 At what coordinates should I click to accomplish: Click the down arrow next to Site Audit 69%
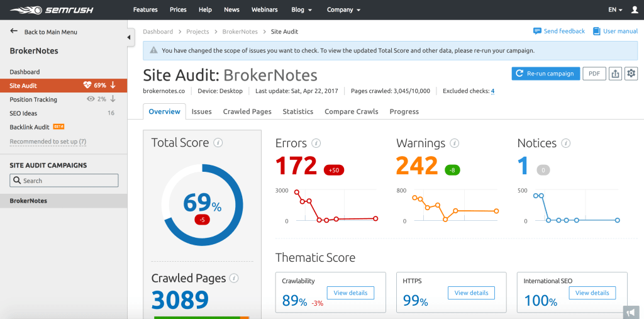(x=113, y=86)
